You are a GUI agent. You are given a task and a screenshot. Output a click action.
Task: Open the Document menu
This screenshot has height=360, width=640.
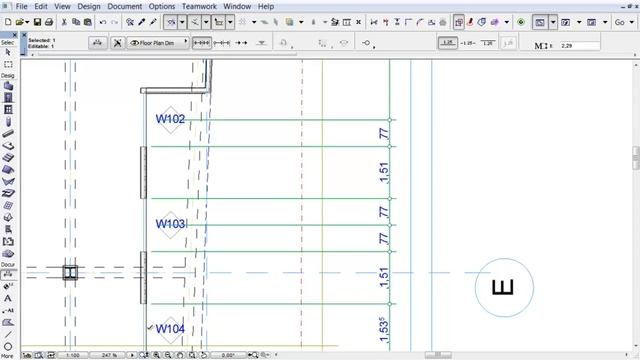[x=124, y=7]
